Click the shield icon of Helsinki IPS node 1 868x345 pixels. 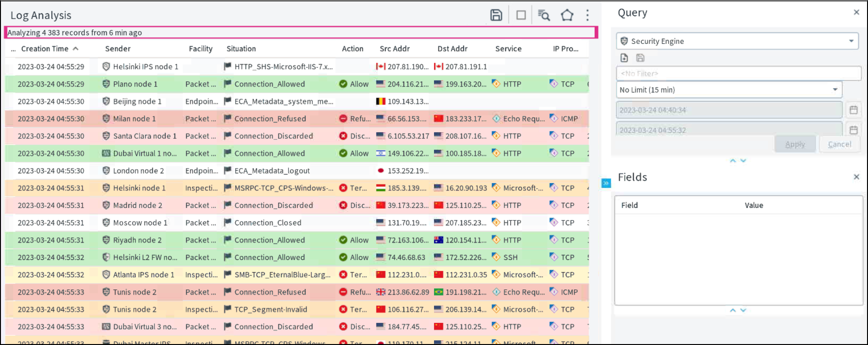click(x=106, y=66)
